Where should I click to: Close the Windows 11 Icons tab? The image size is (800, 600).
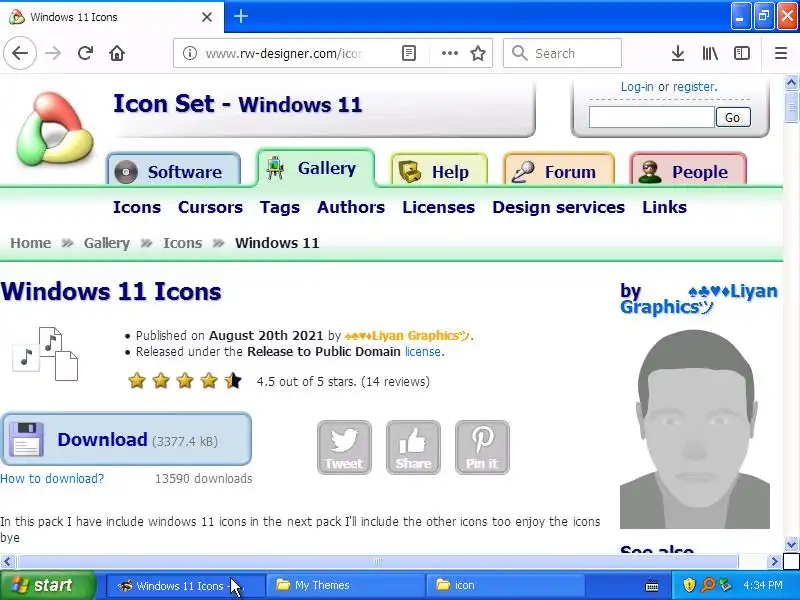(x=207, y=17)
